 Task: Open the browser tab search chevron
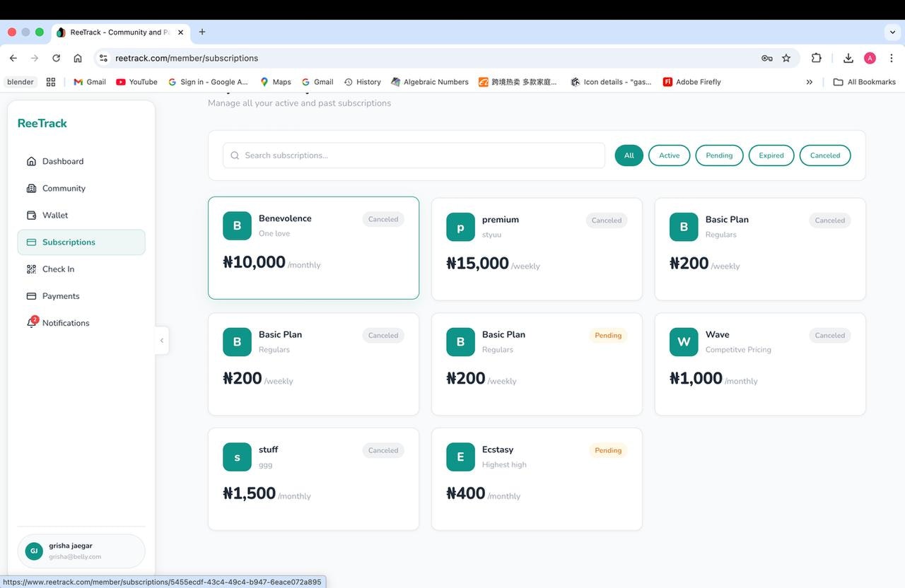click(x=892, y=32)
